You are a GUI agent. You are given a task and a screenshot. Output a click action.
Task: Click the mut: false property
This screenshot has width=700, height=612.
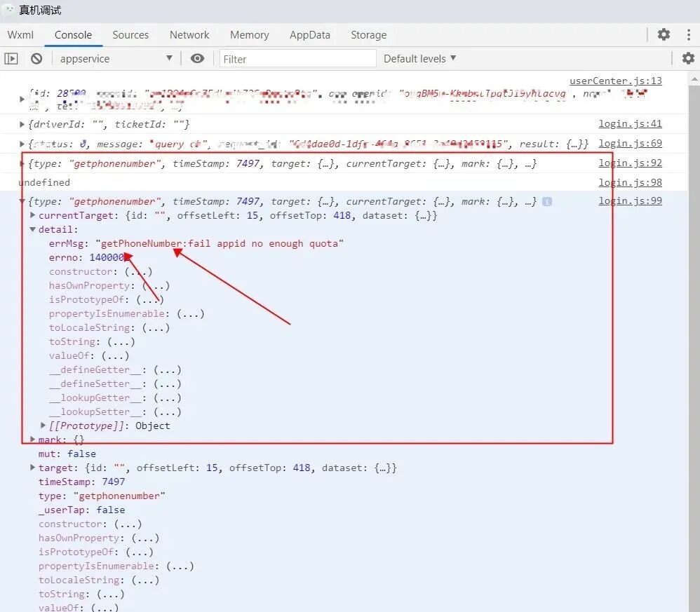[x=67, y=454]
